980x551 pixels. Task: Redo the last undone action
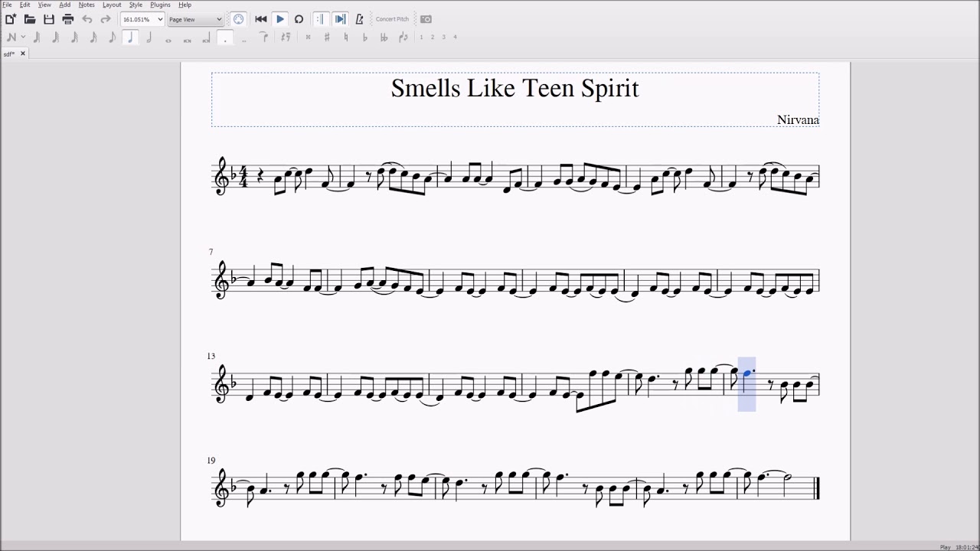pyautogui.click(x=106, y=19)
